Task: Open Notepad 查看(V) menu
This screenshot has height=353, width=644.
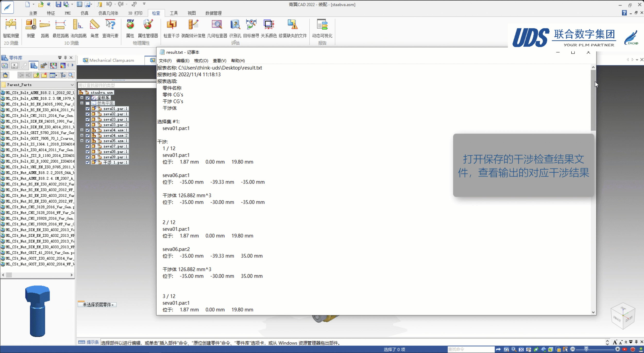Action: (x=219, y=61)
